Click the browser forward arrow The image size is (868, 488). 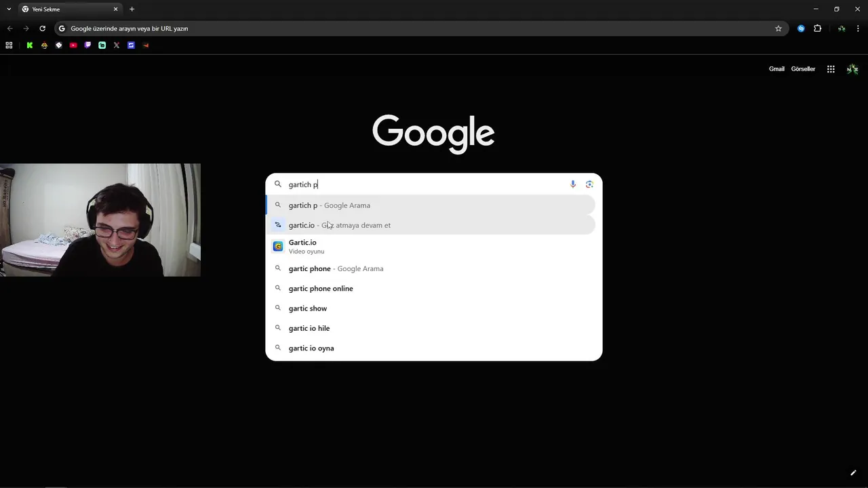(x=26, y=28)
